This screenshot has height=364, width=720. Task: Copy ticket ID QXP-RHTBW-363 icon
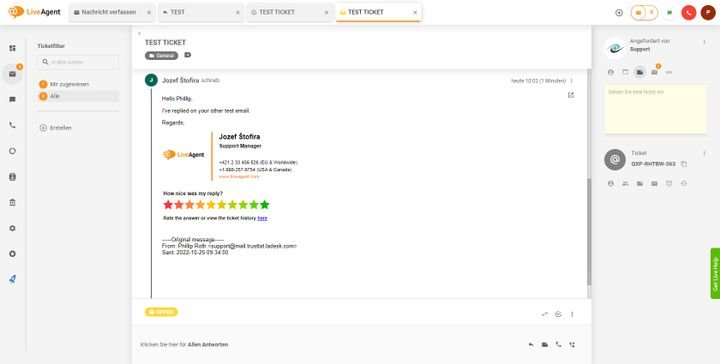684,164
